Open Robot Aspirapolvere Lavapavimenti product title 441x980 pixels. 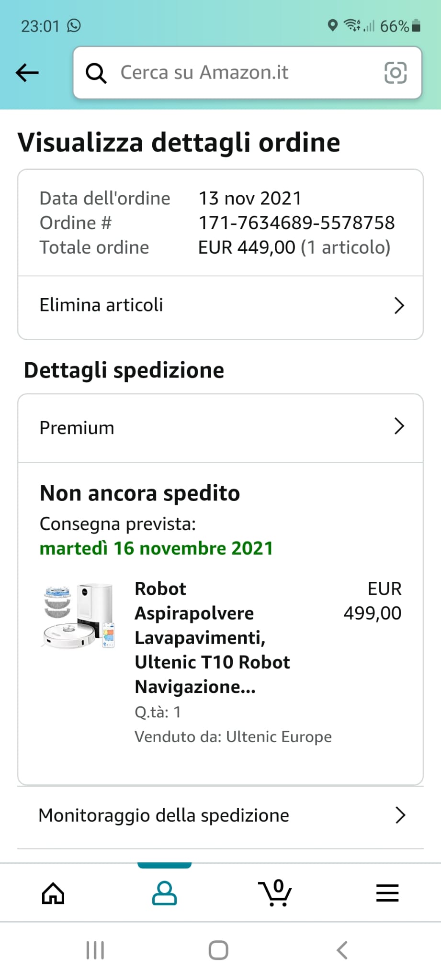(x=213, y=637)
